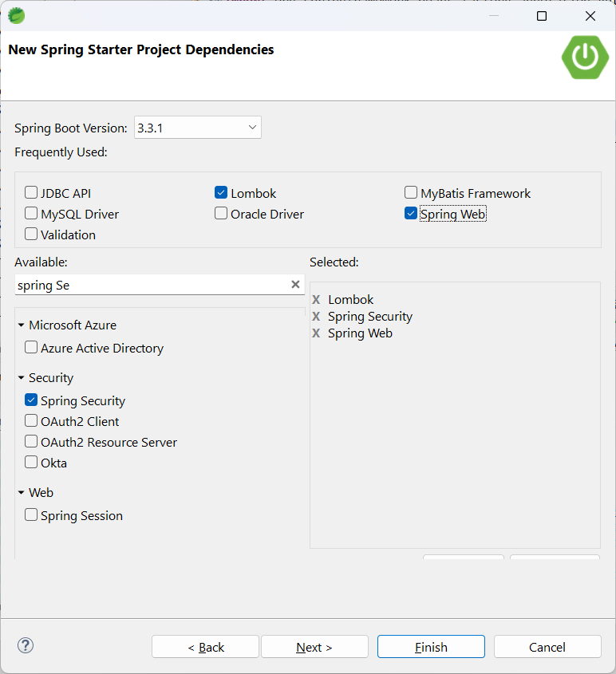Enable the JDBC API checkbox

click(x=31, y=192)
